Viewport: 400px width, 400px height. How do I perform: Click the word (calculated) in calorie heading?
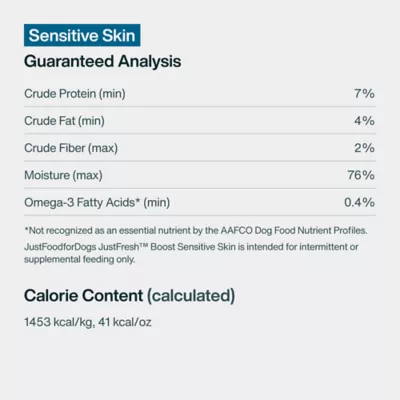pos(191,296)
